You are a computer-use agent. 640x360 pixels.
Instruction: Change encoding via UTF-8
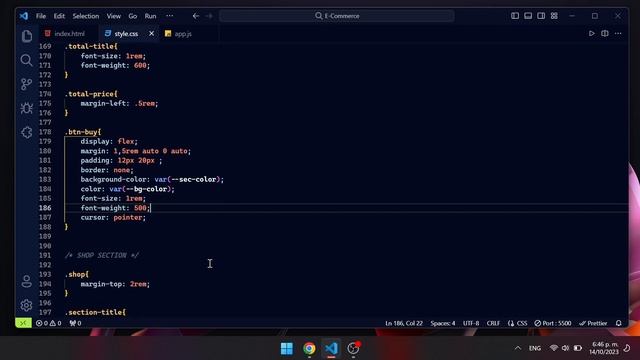(471, 323)
